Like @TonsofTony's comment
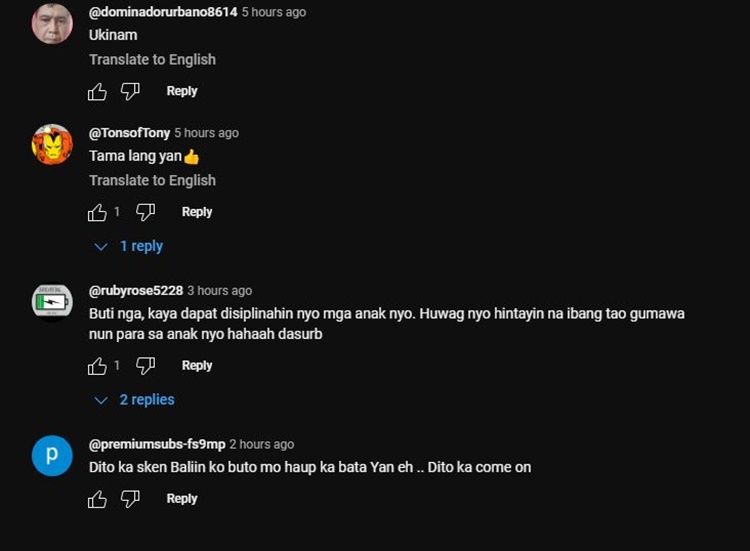Viewport: 750px width, 551px height. point(97,213)
